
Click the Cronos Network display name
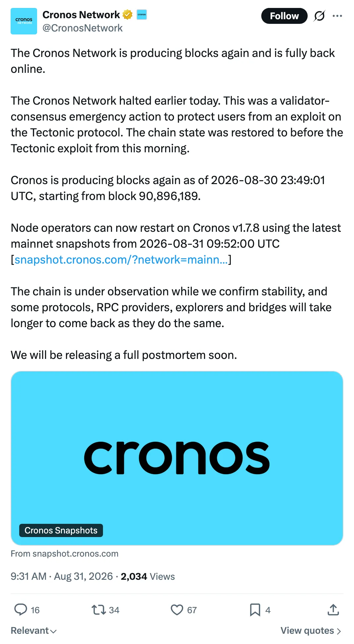tap(81, 15)
